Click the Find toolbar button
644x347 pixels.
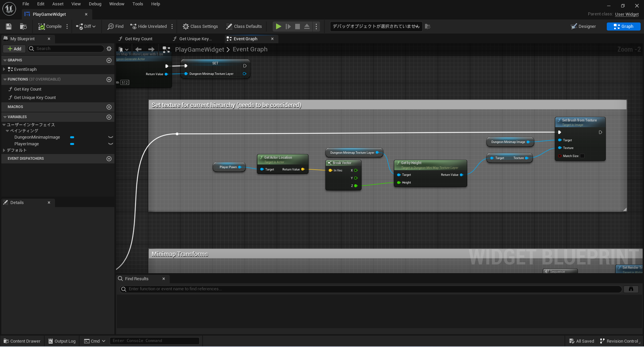coord(115,27)
